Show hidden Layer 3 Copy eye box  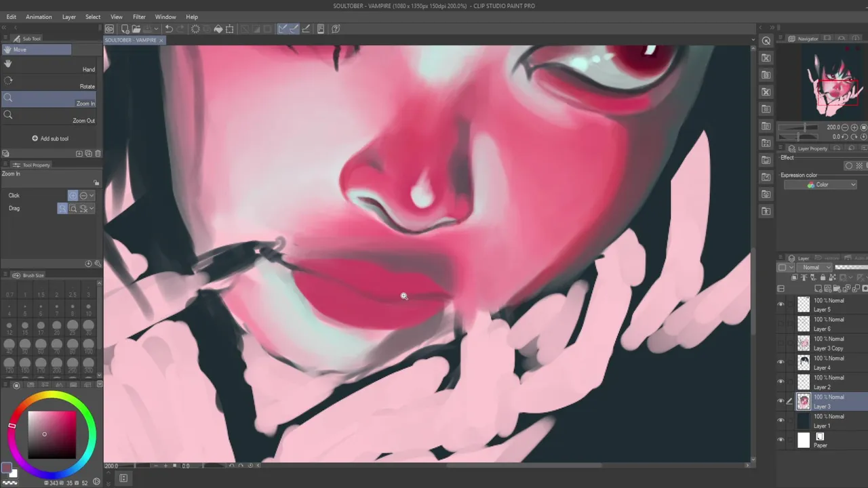point(781,343)
